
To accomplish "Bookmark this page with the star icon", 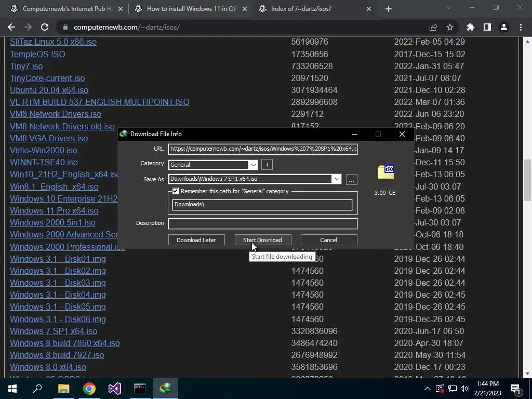I will (x=450, y=27).
